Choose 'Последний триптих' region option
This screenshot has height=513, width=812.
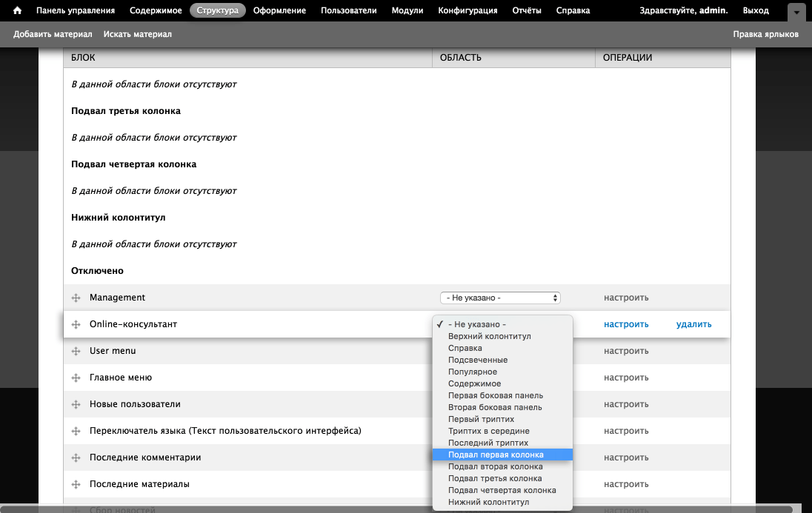503,443
